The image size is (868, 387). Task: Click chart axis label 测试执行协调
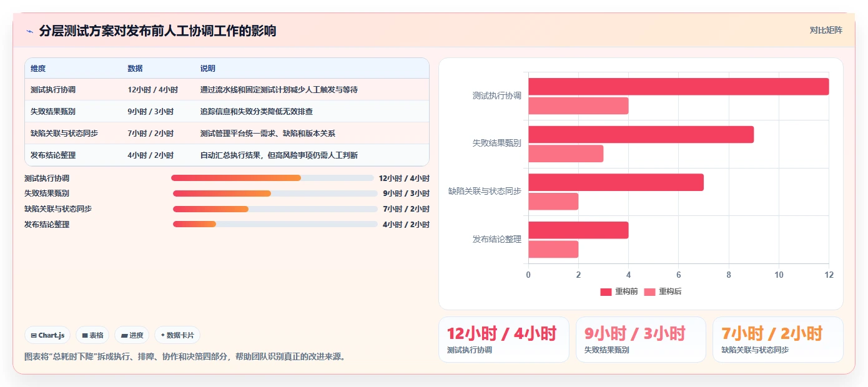click(x=497, y=96)
